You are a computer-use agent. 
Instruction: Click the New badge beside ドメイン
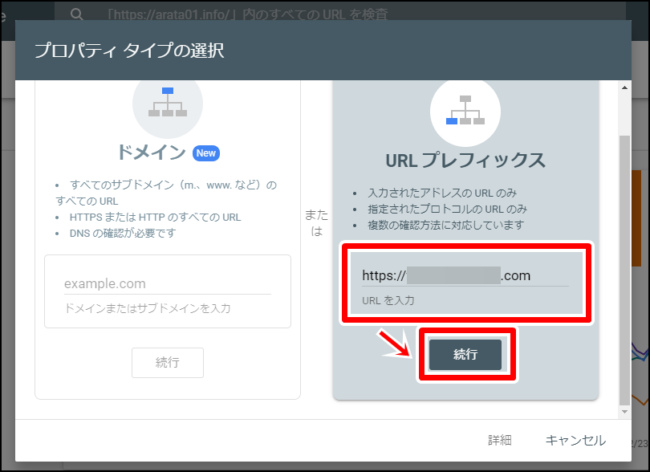206,153
